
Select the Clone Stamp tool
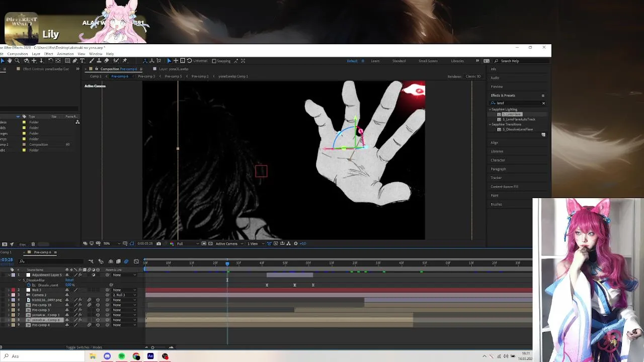tap(99, 61)
